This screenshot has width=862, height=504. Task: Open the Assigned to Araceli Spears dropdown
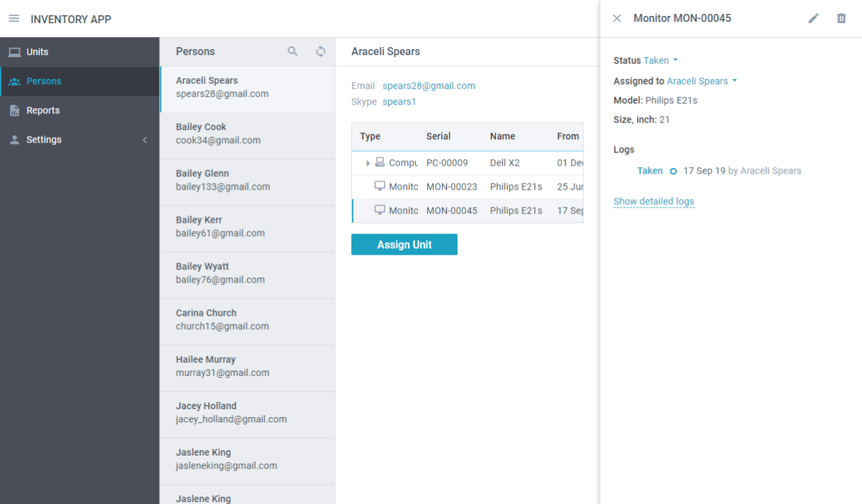pyautogui.click(x=702, y=81)
